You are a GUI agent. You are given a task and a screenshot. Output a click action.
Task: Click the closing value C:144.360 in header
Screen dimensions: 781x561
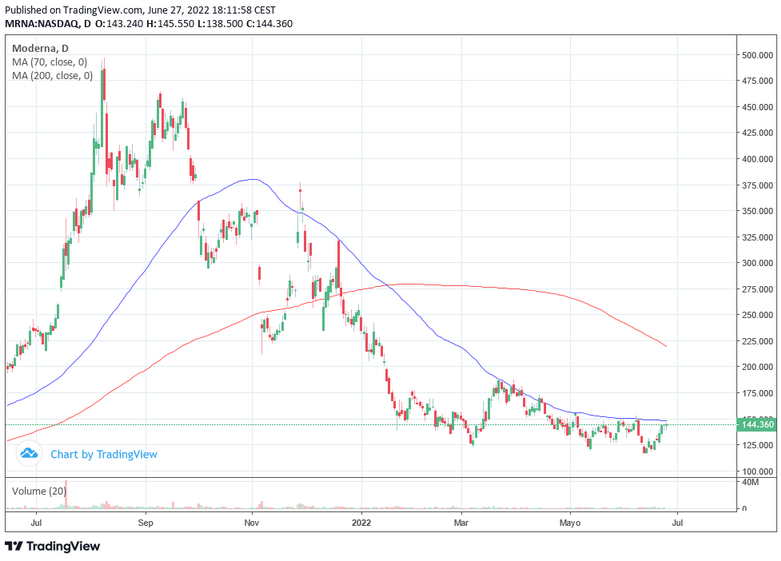(x=270, y=23)
